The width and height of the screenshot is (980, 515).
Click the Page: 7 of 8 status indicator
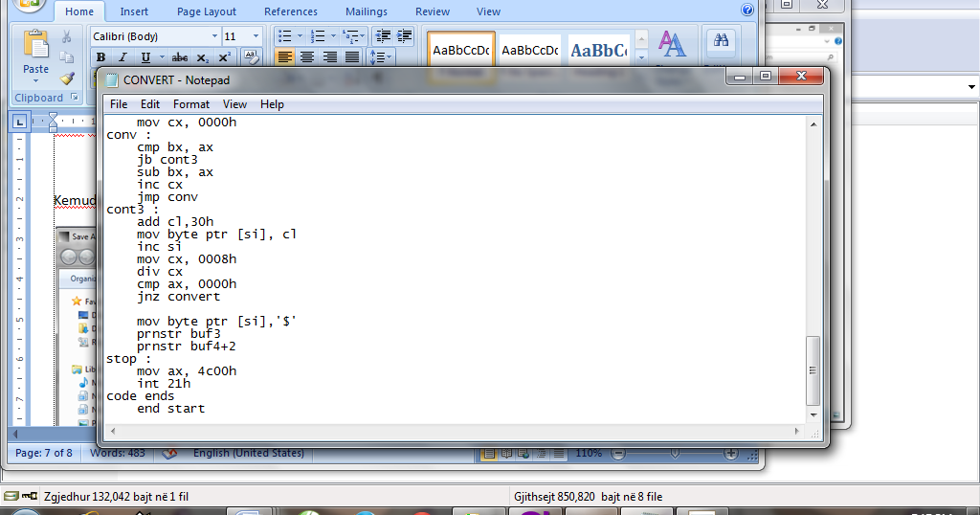click(44, 453)
